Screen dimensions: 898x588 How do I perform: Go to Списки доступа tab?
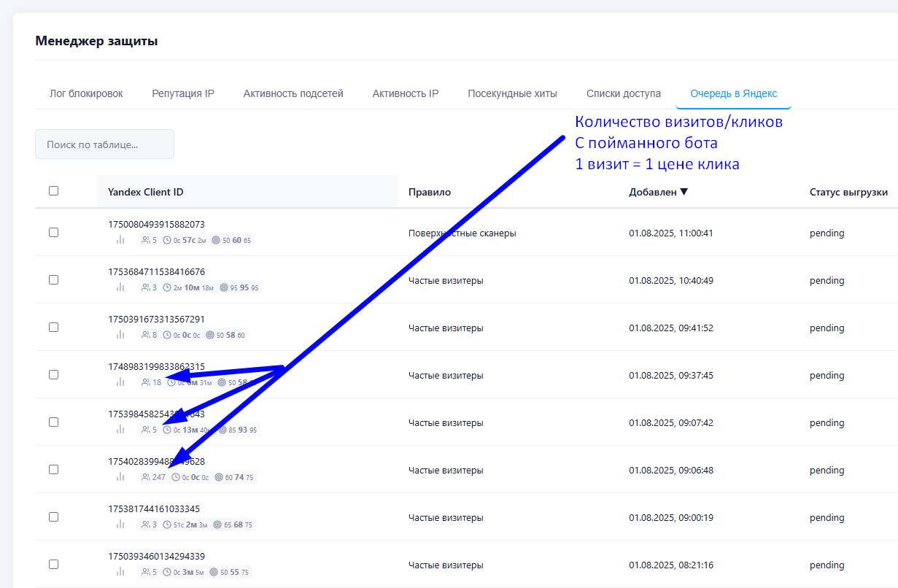pyautogui.click(x=624, y=93)
